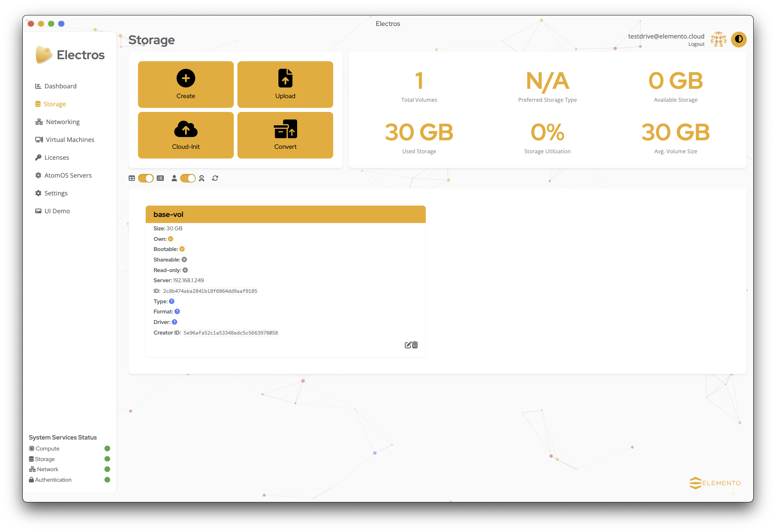Viewport: 776px width, 532px height.
Task: Open Licenses in the sidebar
Action: point(52,157)
